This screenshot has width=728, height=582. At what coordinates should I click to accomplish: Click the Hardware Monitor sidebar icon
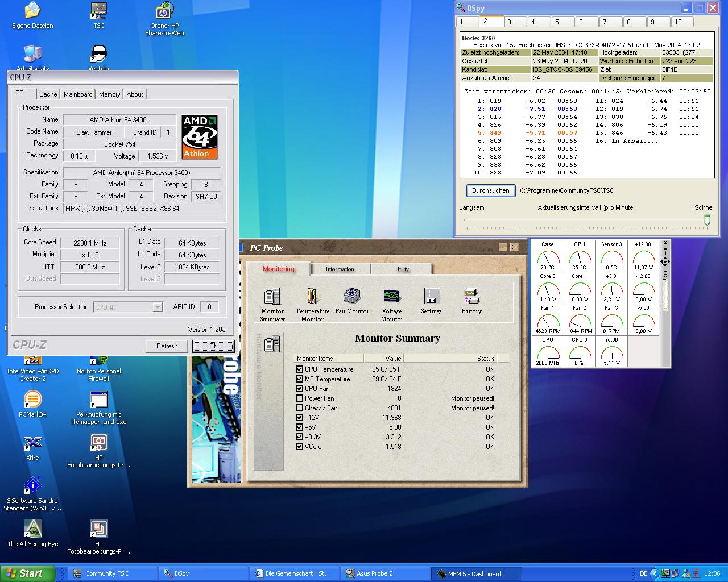(x=272, y=343)
